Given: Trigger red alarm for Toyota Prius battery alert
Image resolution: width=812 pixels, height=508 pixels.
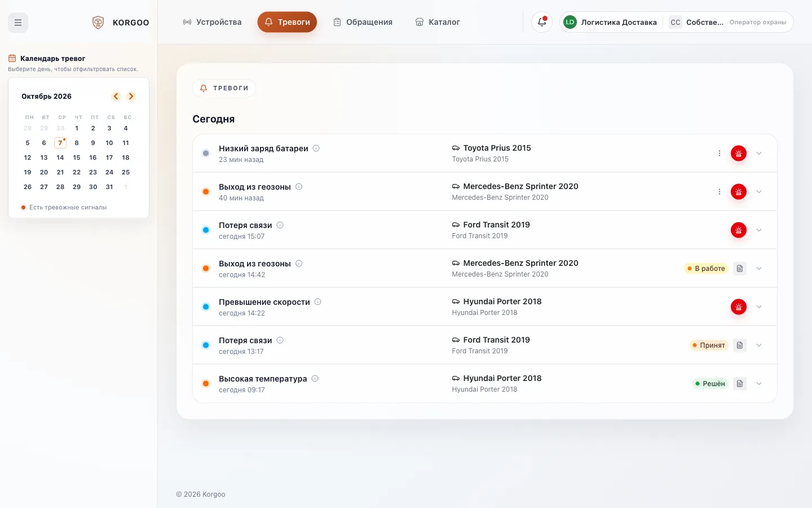Looking at the screenshot, I should click(739, 154).
